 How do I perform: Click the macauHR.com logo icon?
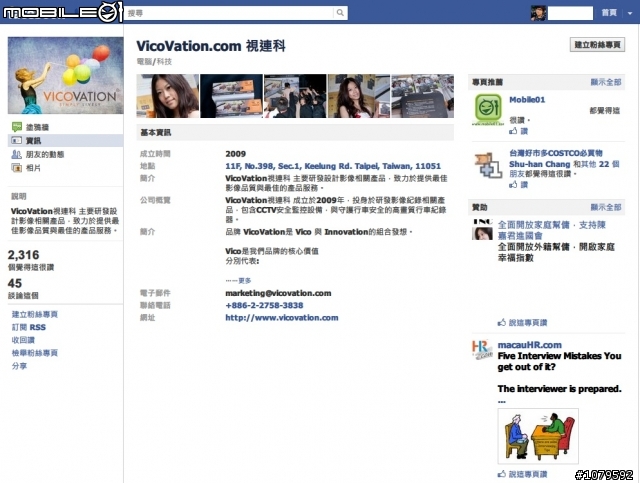point(482,350)
